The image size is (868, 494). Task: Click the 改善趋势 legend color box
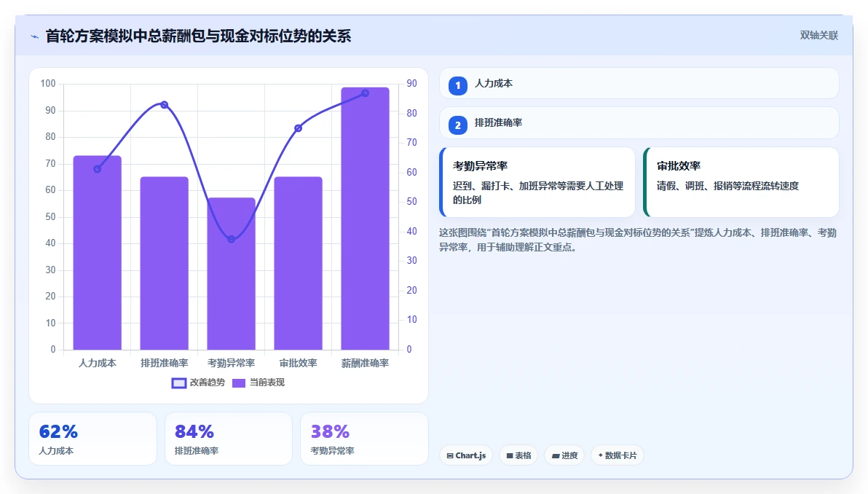coord(179,383)
